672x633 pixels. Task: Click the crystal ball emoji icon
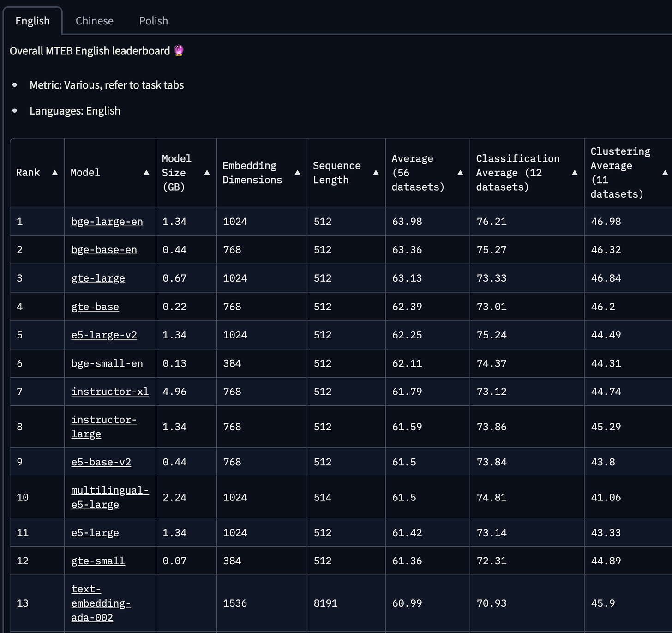pyautogui.click(x=179, y=50)
